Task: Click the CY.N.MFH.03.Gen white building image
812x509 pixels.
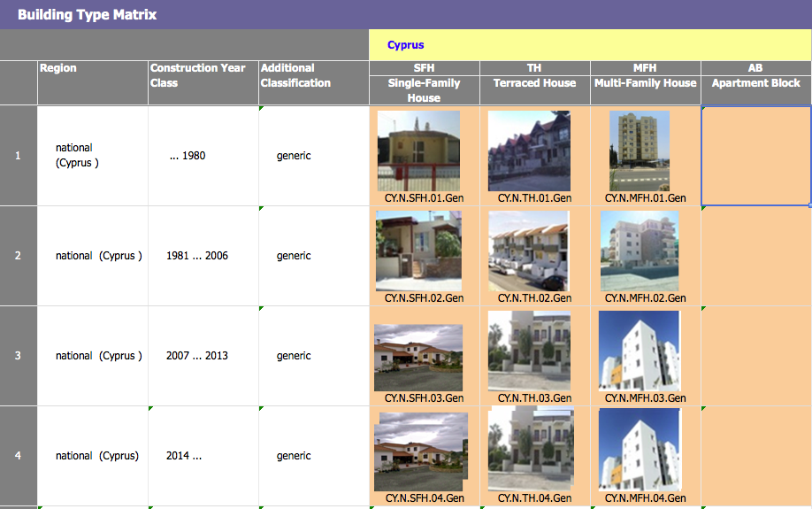Action: point(640,351)
